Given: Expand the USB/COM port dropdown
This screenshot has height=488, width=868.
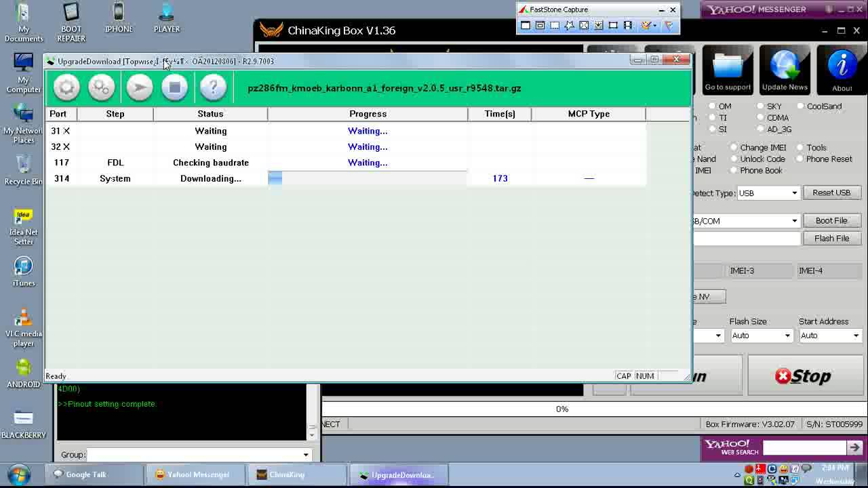Looking at the screenshot, I should pos(794,221).
